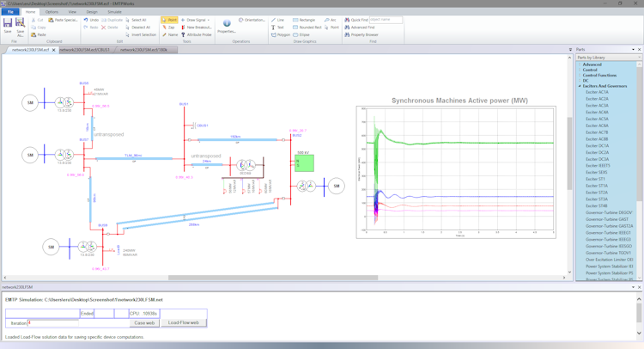Select the Ellipse drawing tool

301,34
